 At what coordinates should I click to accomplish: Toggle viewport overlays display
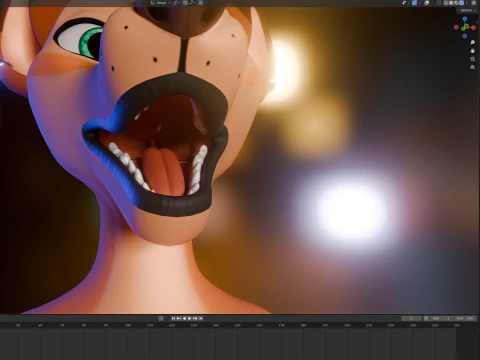click(x=427, y=3)
